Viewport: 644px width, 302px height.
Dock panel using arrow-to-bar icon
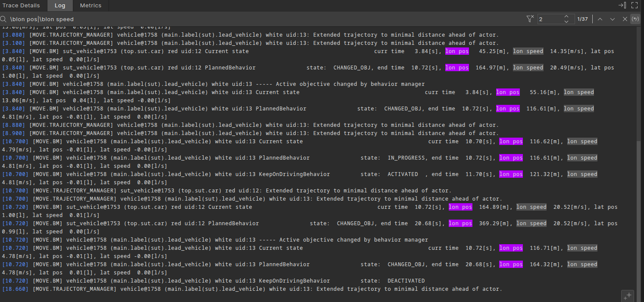coord(622,5)
